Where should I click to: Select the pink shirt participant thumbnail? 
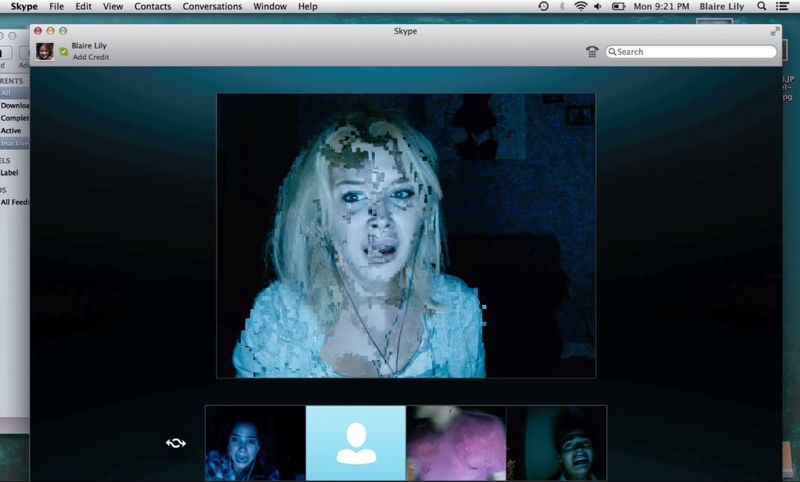click(x=456, y=443)
